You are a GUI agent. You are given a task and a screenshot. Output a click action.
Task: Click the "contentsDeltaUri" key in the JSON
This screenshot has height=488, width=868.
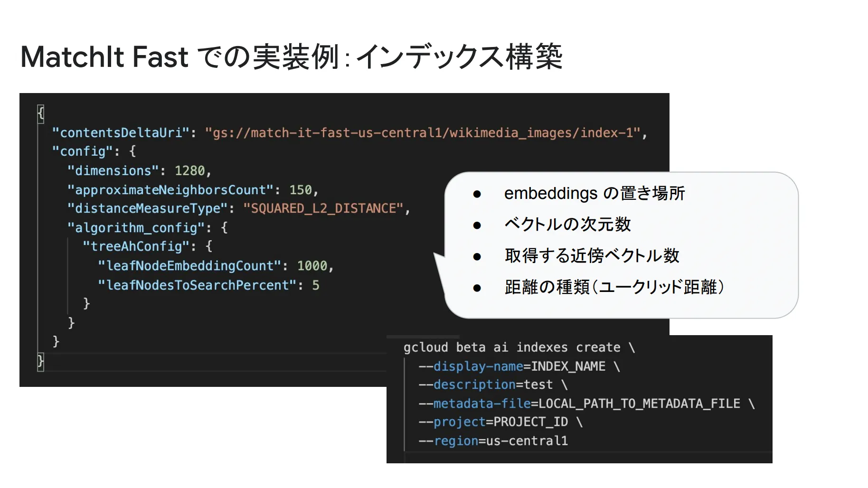click(x=121, y=133)
